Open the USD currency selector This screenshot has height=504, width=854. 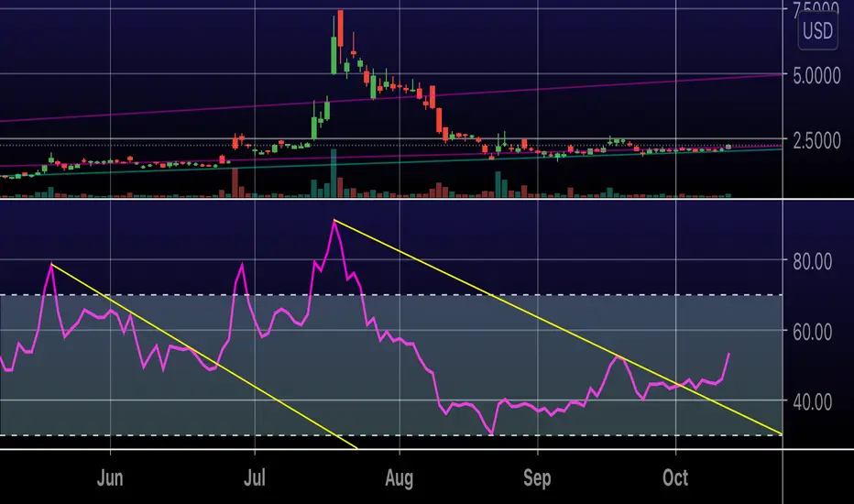(x=817, y=30)
